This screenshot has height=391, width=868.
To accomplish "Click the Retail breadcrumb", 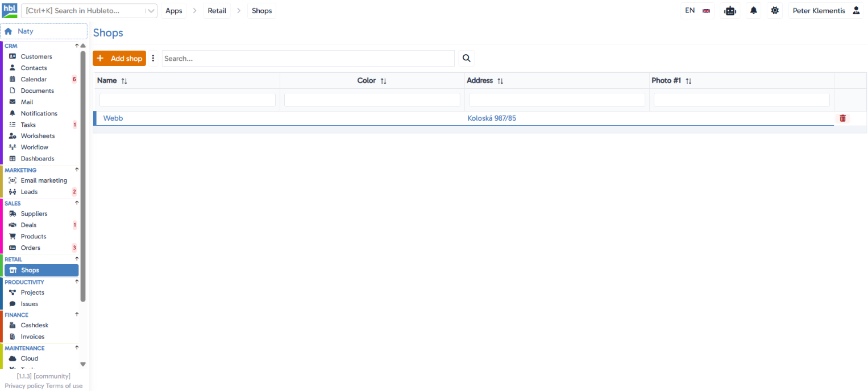I will click(217, 11).
